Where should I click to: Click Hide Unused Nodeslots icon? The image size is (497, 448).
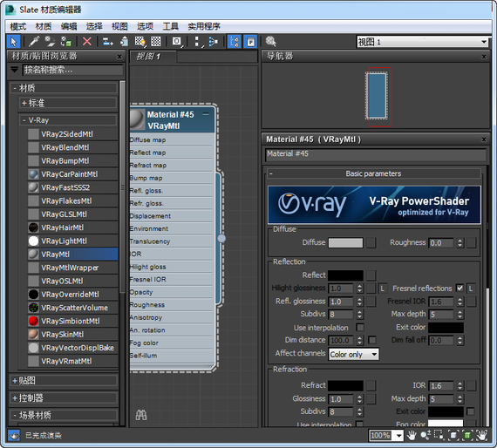pyautogui.click(x=124, y=42)
